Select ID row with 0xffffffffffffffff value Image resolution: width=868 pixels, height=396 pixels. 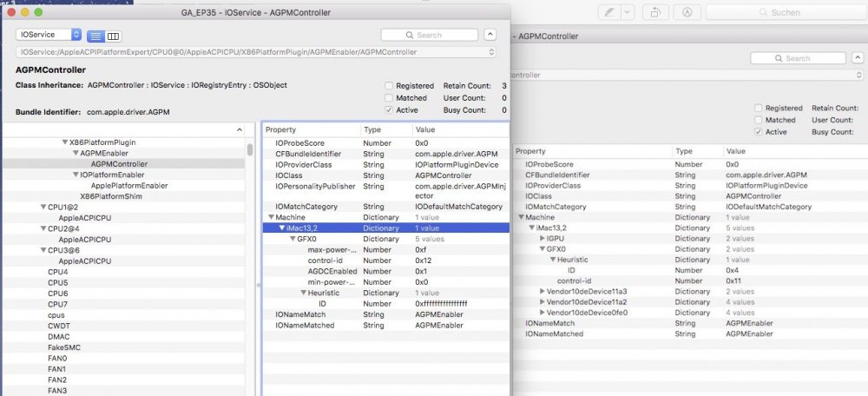[385, 303]
